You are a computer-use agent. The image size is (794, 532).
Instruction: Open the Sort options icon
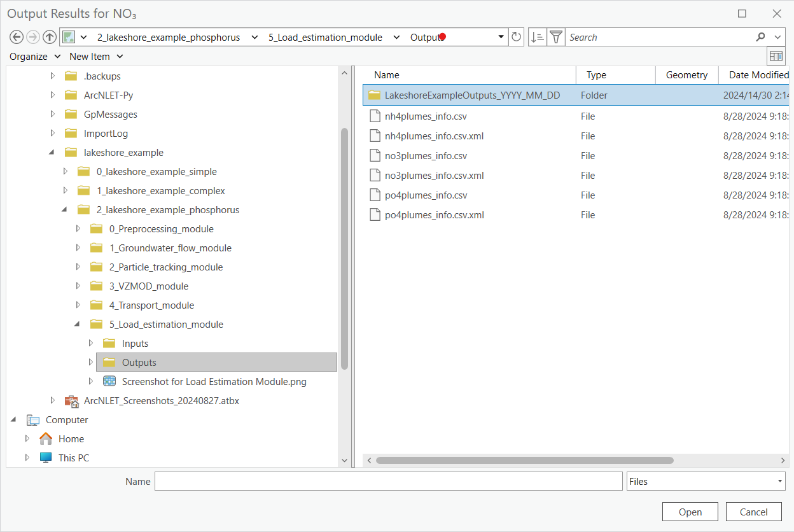click(537, 37)
